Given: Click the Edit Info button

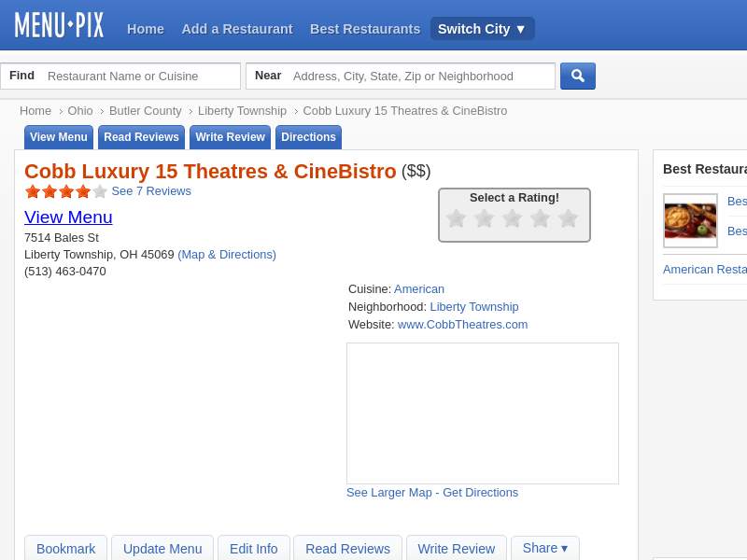Looking at the screenshot, I should coord(253,548).
